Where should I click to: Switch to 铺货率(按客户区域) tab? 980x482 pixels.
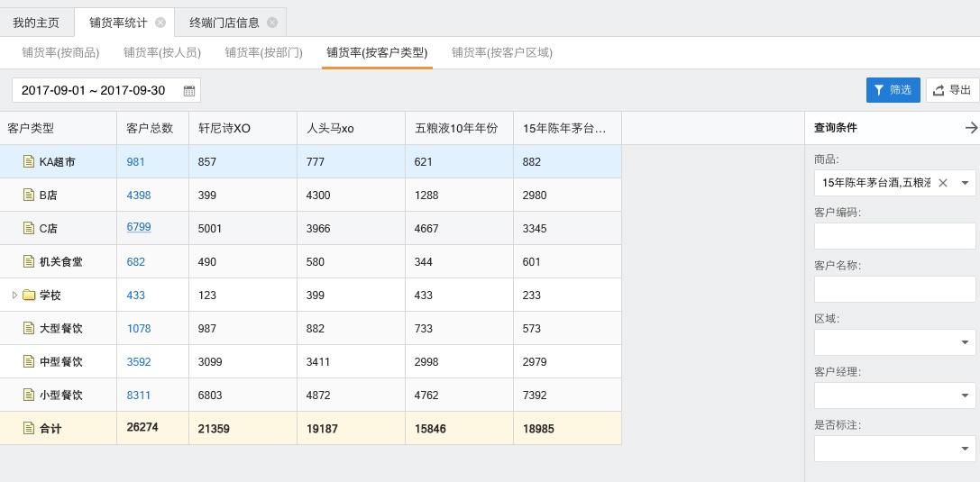(x=502, y=52)
